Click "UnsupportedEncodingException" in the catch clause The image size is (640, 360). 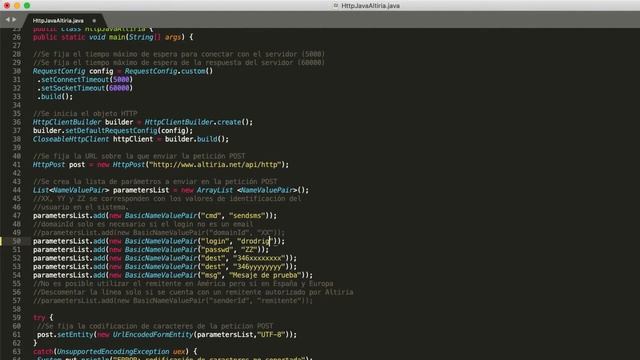(113, 351)
